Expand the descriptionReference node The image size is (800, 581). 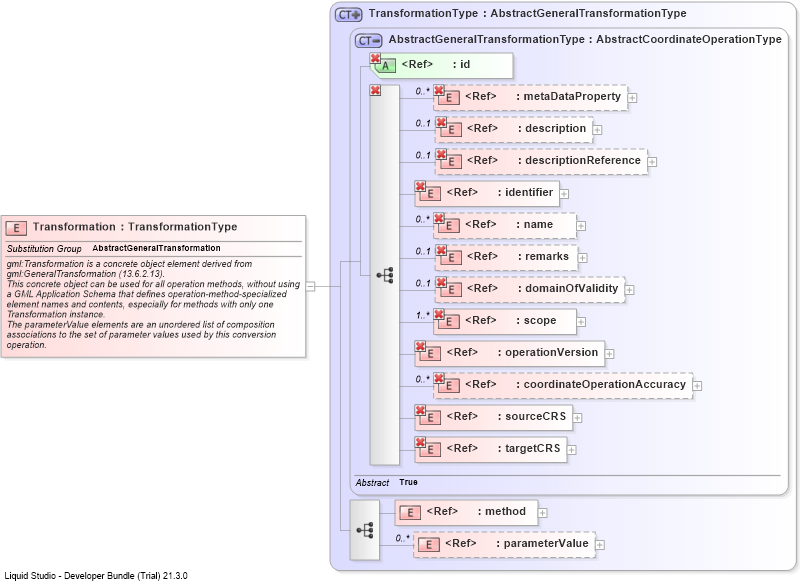652,162
